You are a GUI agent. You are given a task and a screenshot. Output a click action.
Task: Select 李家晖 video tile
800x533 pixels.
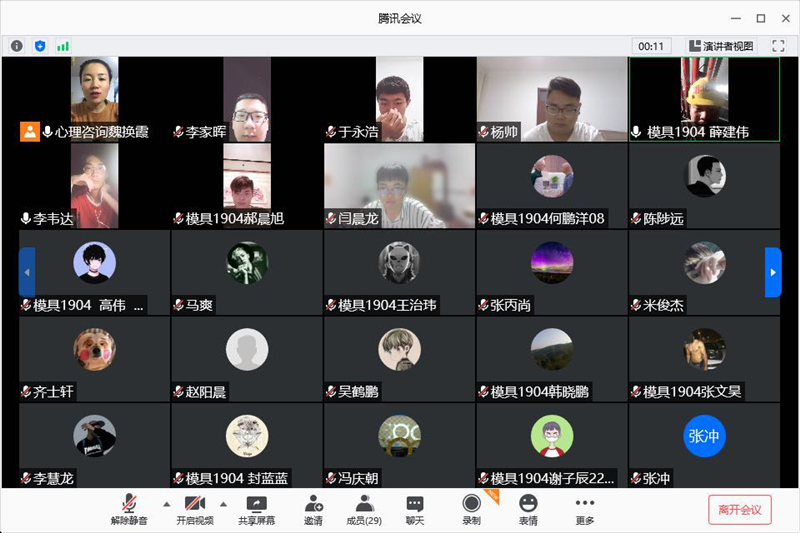(247, 99)
